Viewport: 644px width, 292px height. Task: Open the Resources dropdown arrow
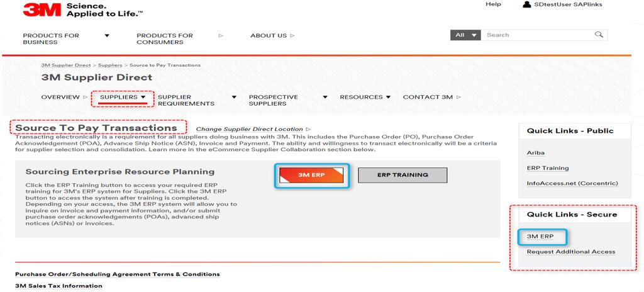point(388,97)
